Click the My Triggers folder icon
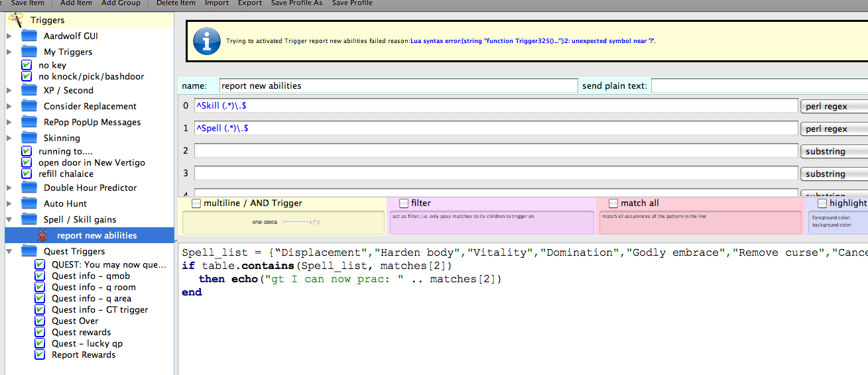 (x=29, y=52)
